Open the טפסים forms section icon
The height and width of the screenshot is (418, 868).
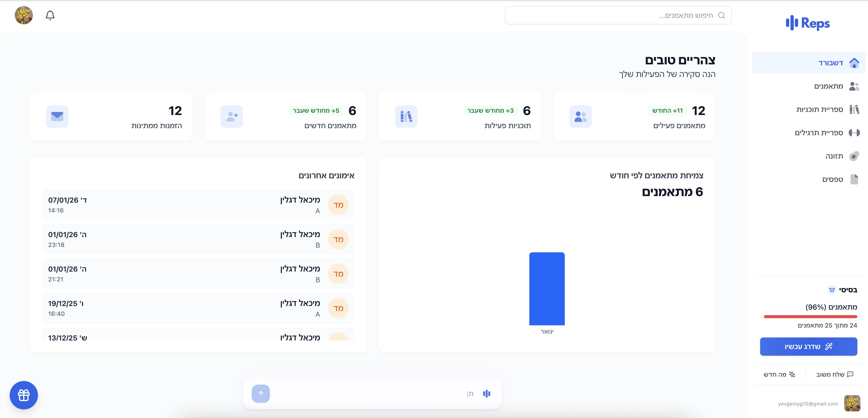point(855,179)
